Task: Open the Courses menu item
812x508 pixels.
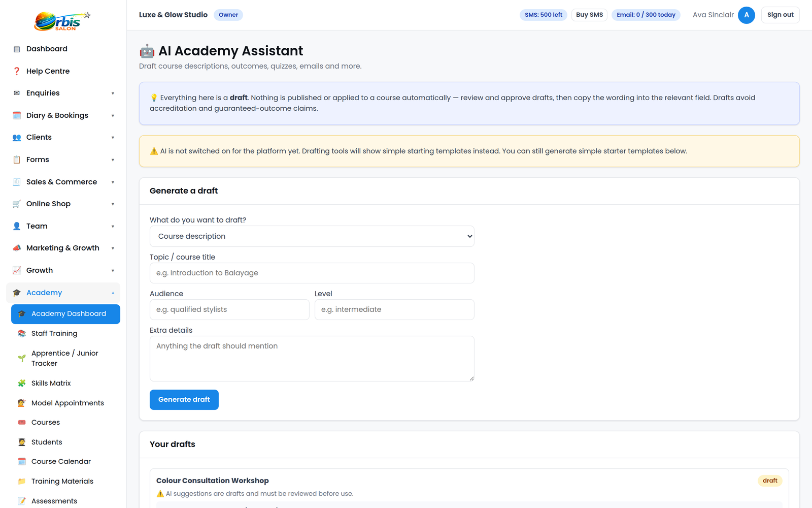Action: [x=65, y=422]
